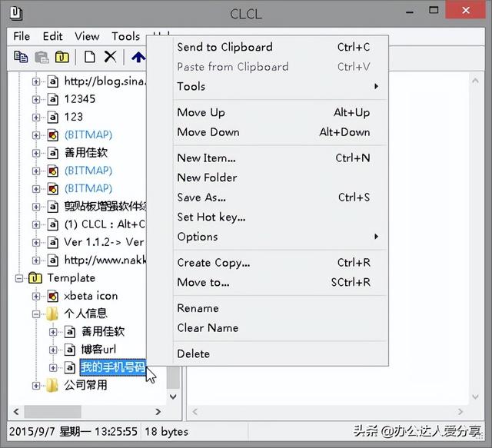Image resolution: width=492 pixels, height=448 pixels.
Task: Collapse the 个人信息 folder
Action: [x=36, y=314]
